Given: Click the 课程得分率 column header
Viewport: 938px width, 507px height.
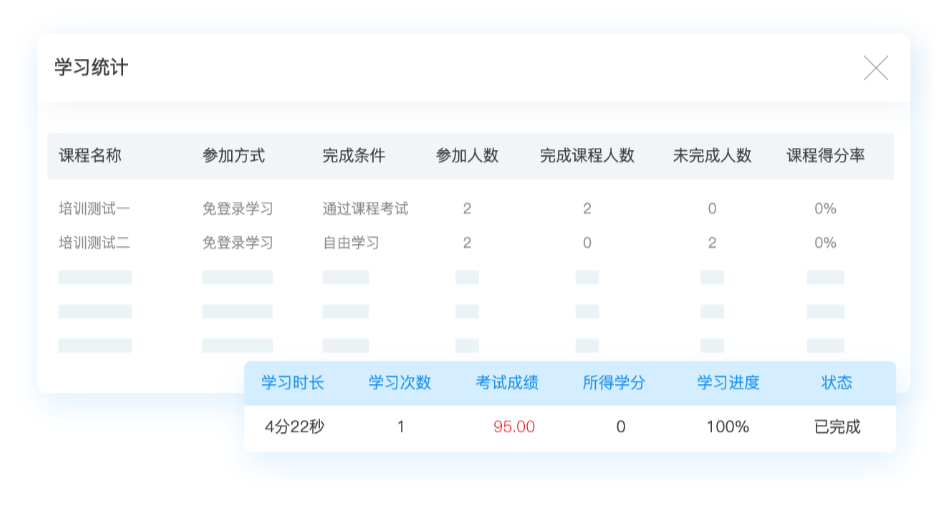Looking at the screenshot, I should pos(825,156).
